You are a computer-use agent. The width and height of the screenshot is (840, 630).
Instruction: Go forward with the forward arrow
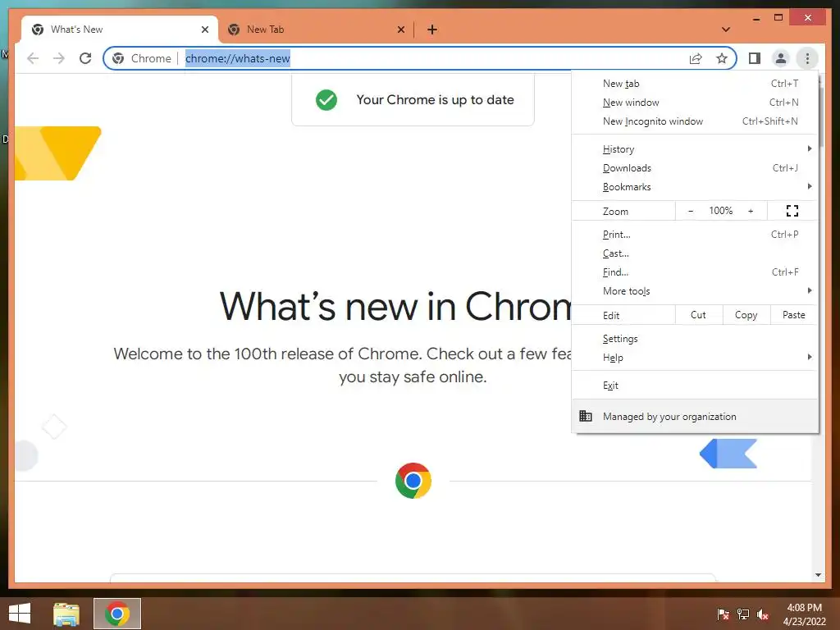pos(59,58)
